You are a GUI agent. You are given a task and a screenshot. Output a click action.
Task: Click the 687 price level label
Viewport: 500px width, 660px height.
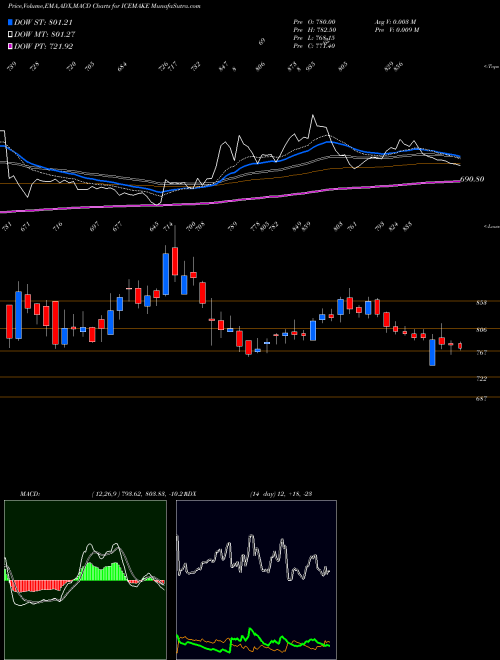(x=482, y=399)
